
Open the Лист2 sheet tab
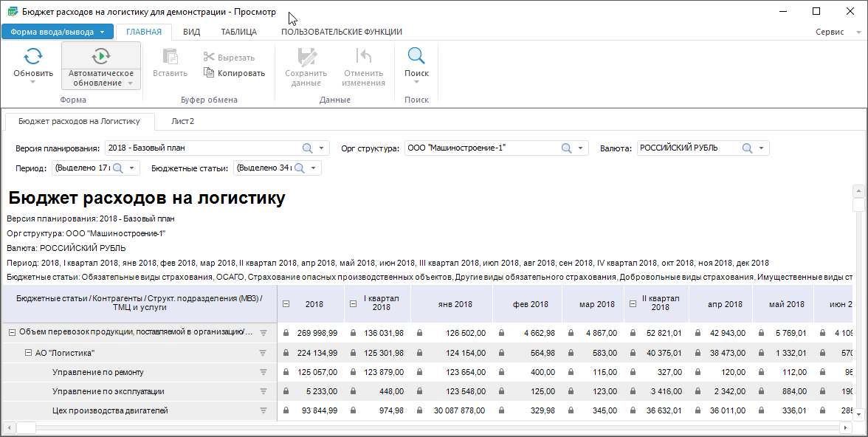click(x=182, y=121)
